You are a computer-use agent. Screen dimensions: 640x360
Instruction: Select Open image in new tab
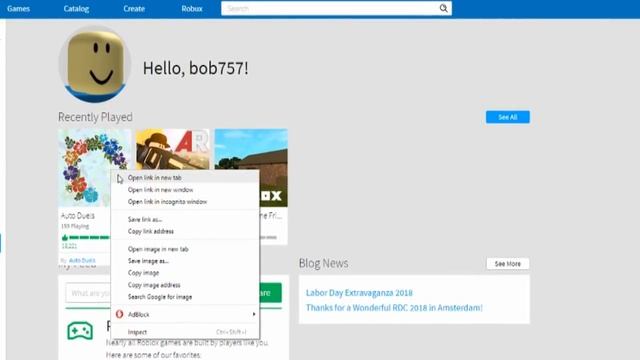[x=185, y=249]
